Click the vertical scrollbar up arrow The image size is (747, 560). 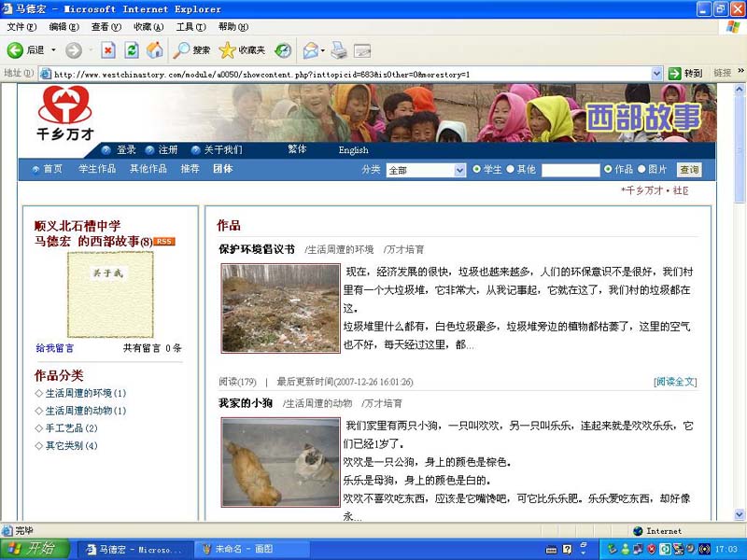click(740, 89)
